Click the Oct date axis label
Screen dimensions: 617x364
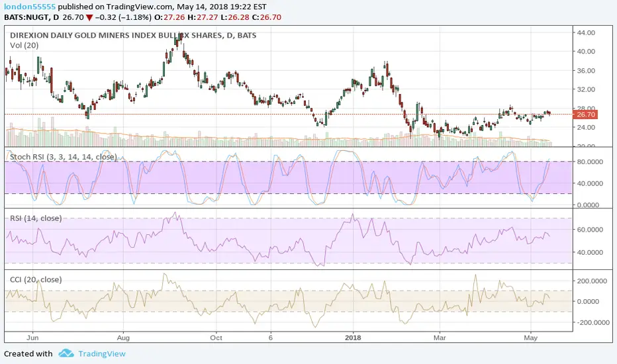click(x=216, y=338)
